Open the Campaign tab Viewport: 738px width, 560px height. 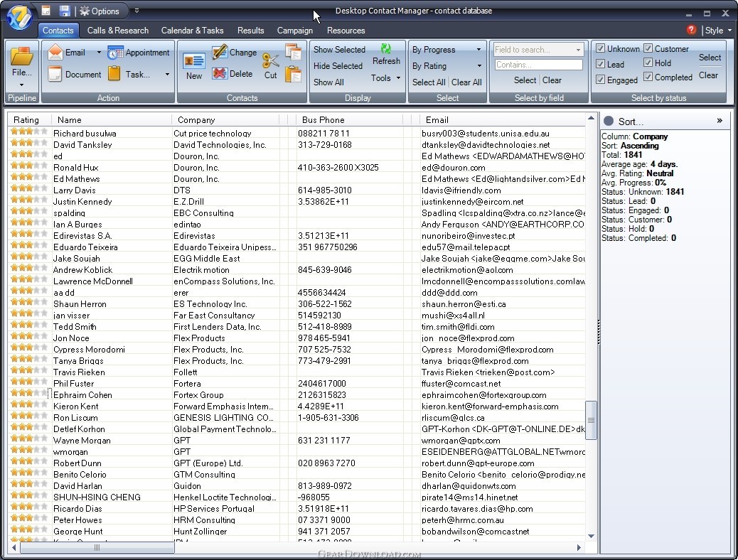click(x=294, y=31)
